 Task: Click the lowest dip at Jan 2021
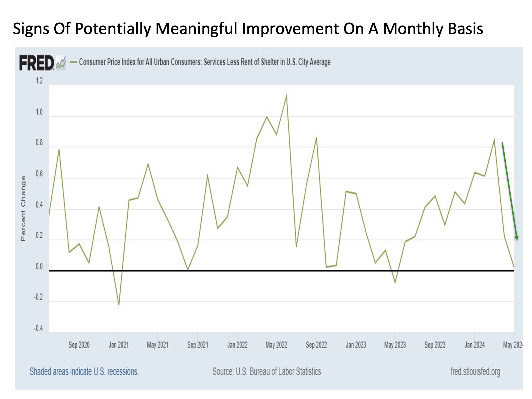(x=119, y=305)
